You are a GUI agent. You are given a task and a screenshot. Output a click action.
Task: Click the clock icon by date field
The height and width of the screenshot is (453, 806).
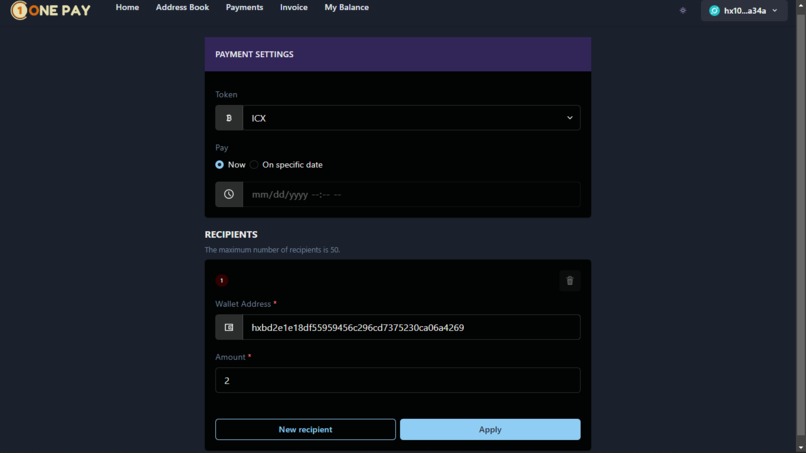pos(229,194)
